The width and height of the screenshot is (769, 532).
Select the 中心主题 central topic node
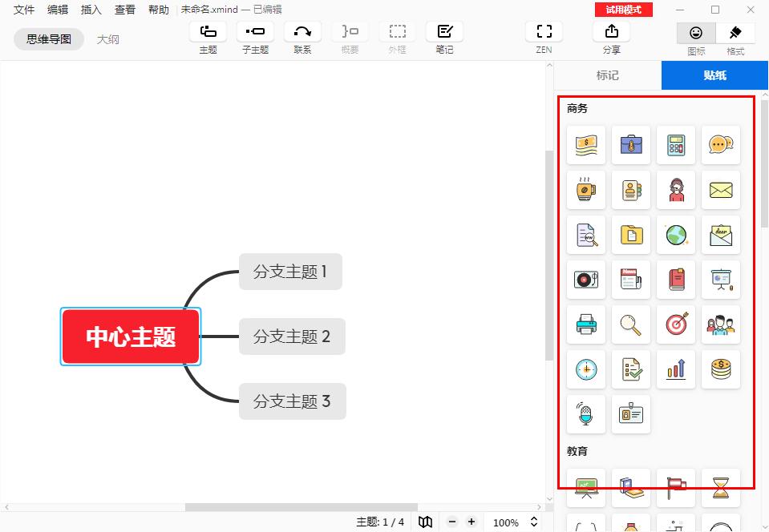click(x=130, y=337)
